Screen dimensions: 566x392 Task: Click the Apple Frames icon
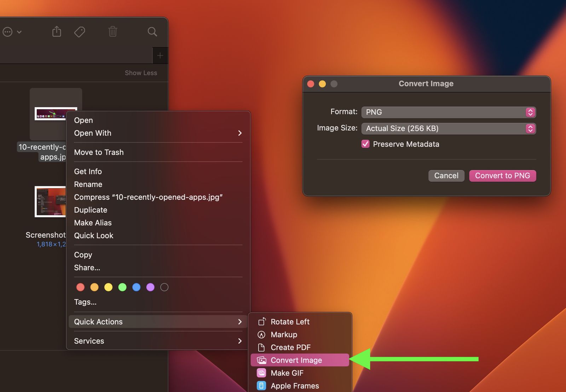pos(261,386)
